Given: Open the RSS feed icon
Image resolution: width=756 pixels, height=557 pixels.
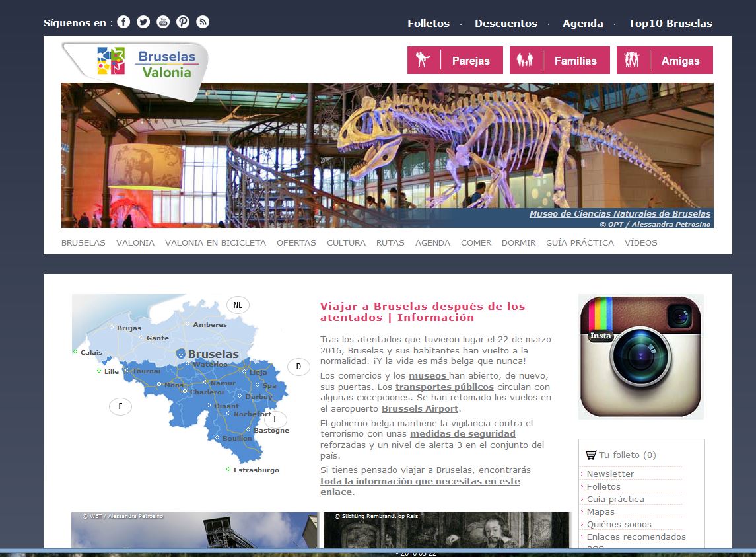Looking at the screenshot, I should coord(203,22).
